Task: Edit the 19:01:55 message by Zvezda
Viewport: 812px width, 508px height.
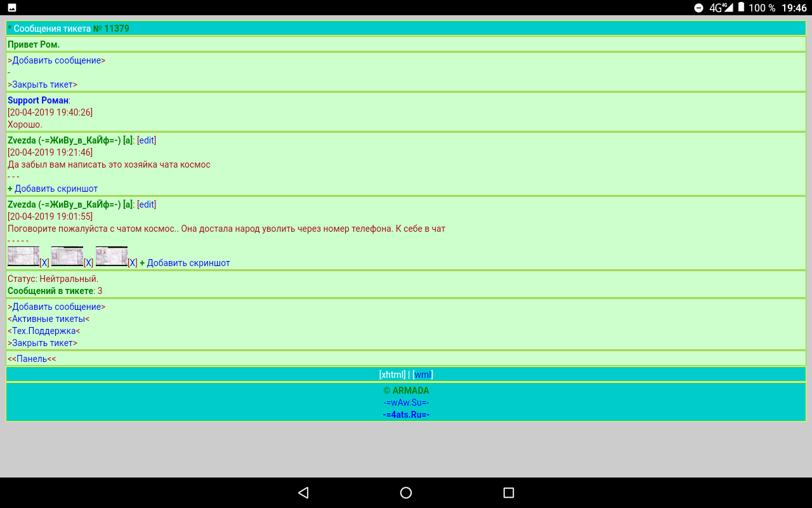Action: tap(147, 204)
